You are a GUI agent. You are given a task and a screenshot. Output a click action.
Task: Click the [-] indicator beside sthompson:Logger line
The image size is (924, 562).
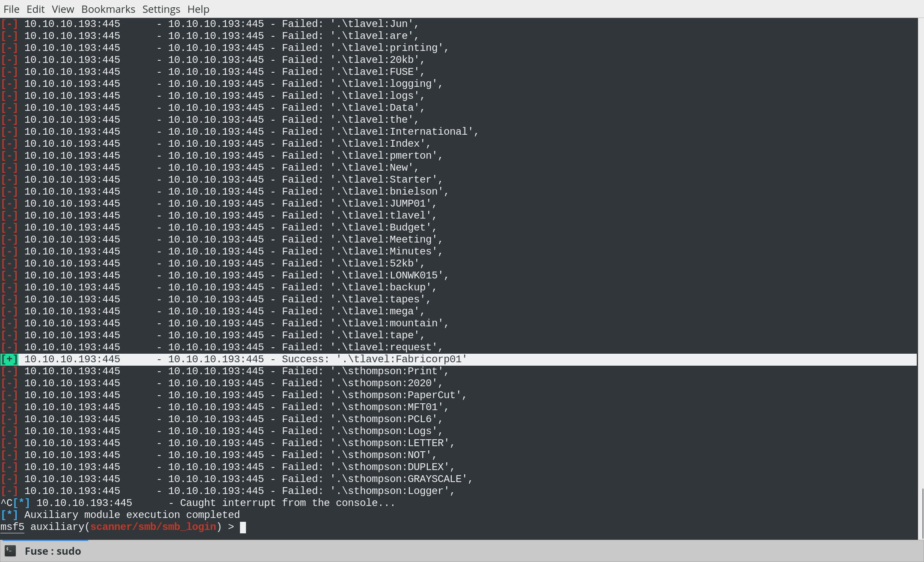[9, 491]
